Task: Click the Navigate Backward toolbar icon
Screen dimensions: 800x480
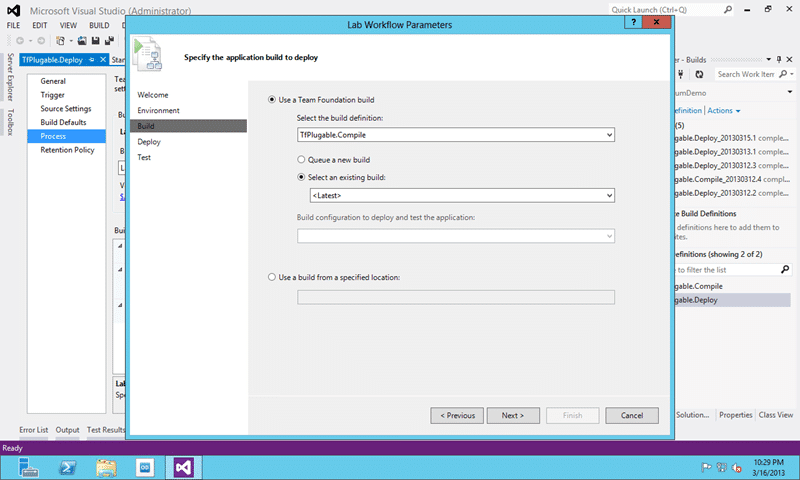Action: (20, 41)
